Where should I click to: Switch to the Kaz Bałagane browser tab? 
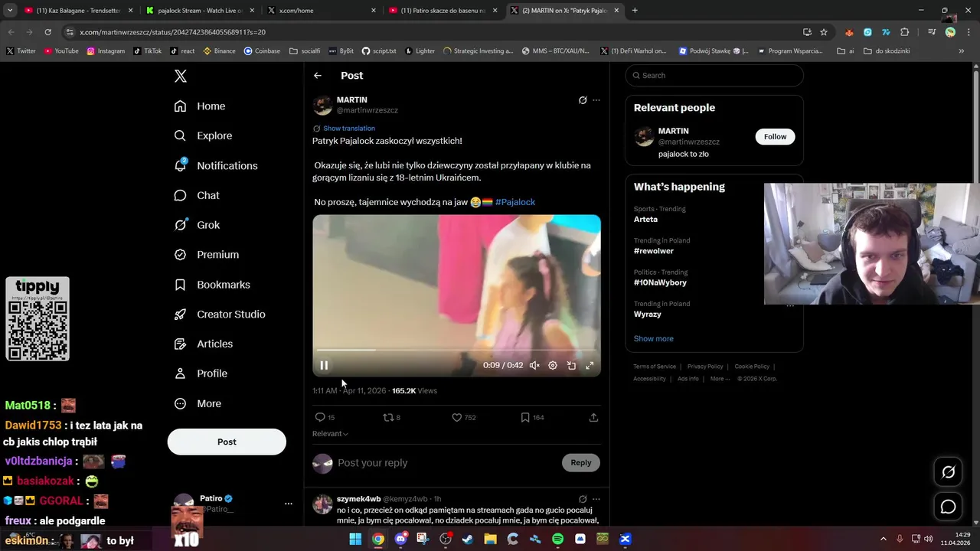coord(78,11)
